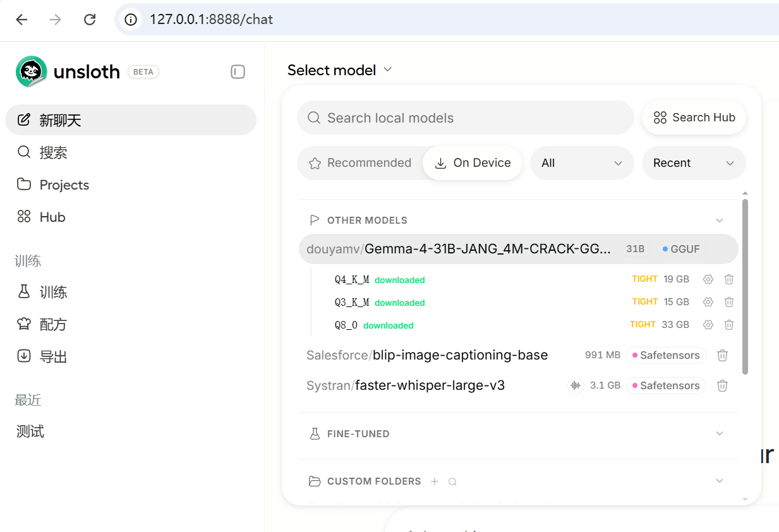Delete the Q8_0 downloaded quant
Screen dimensions: 779x532
click(729, 325)
